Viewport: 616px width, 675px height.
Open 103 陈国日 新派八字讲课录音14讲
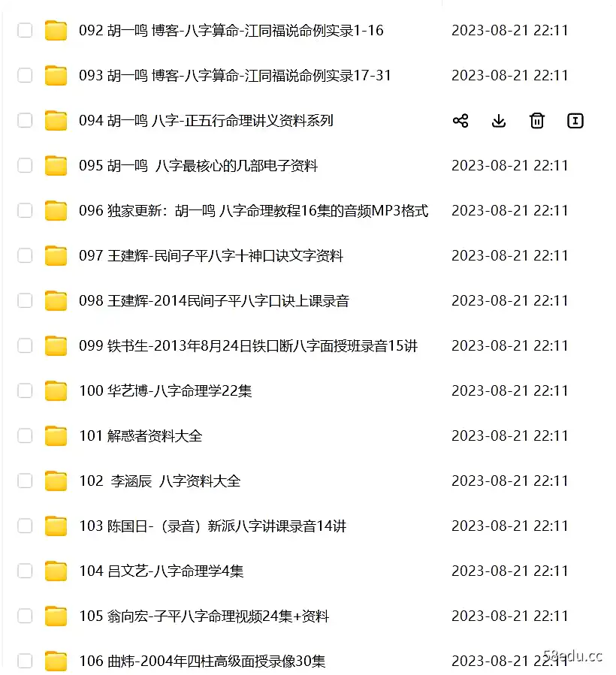213,526
